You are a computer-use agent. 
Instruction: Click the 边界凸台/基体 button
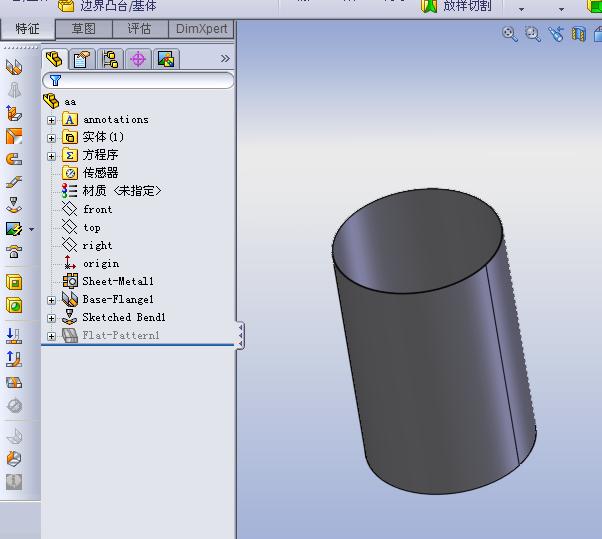[107, 6]
